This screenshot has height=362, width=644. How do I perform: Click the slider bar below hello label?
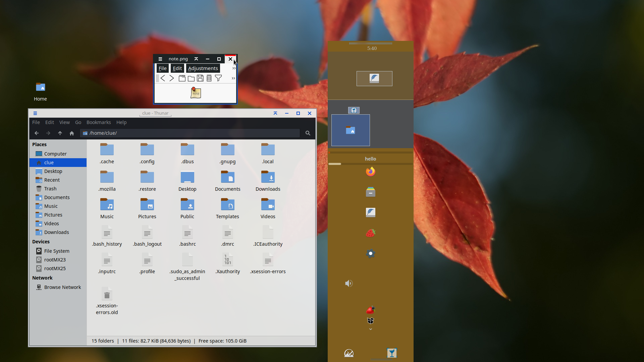point(370,164)
